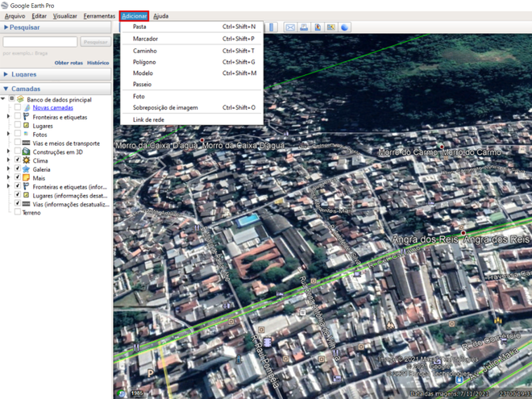Click the Pesquisar search button

click(96, 42)
